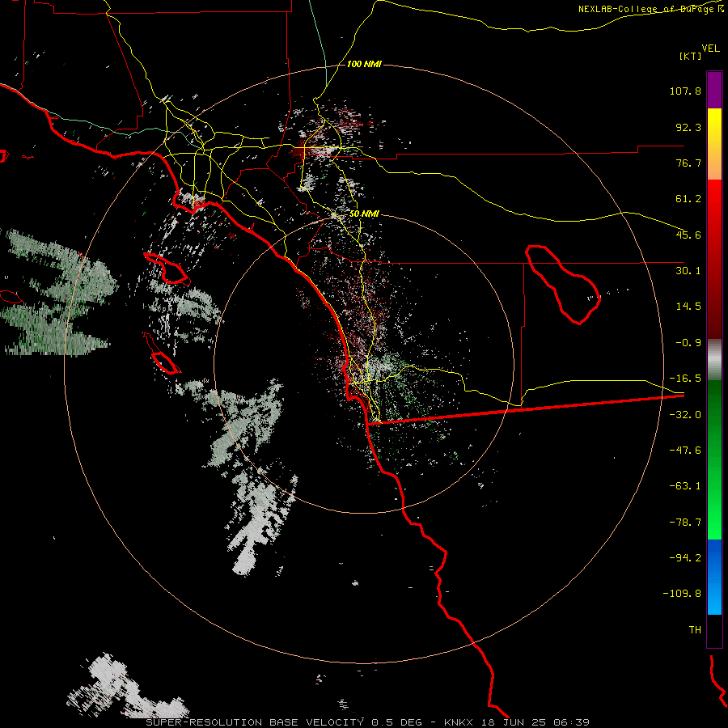This screenshot has width=728, height=728.
Task: Click the -32.0 velocity scale value
Action: 685,415
